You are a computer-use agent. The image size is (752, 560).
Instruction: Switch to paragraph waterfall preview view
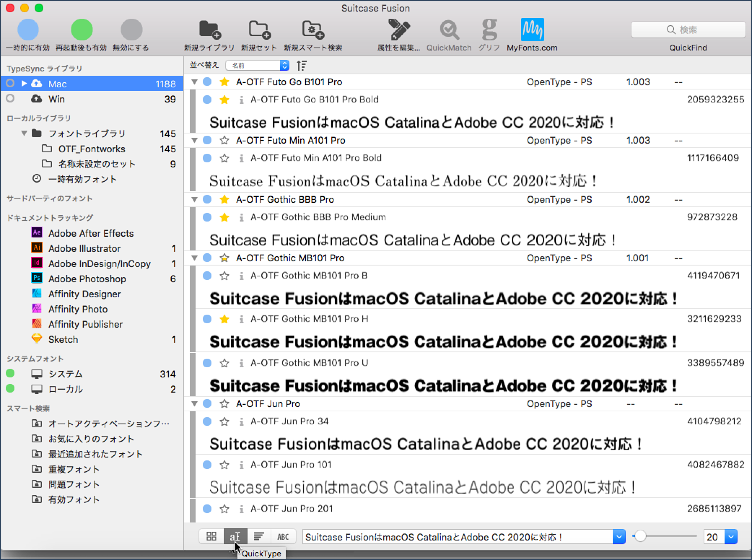(259, 537)
